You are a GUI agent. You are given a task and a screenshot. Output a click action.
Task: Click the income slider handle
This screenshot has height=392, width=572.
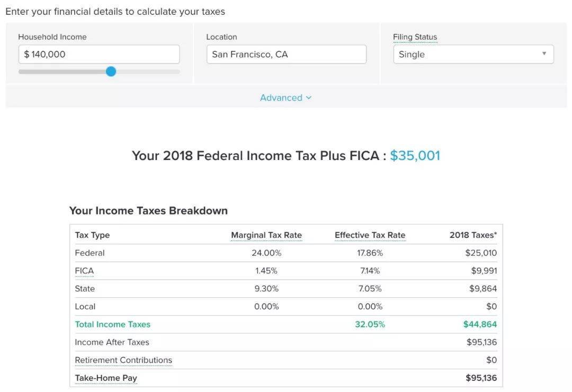(x=111, y=72)
